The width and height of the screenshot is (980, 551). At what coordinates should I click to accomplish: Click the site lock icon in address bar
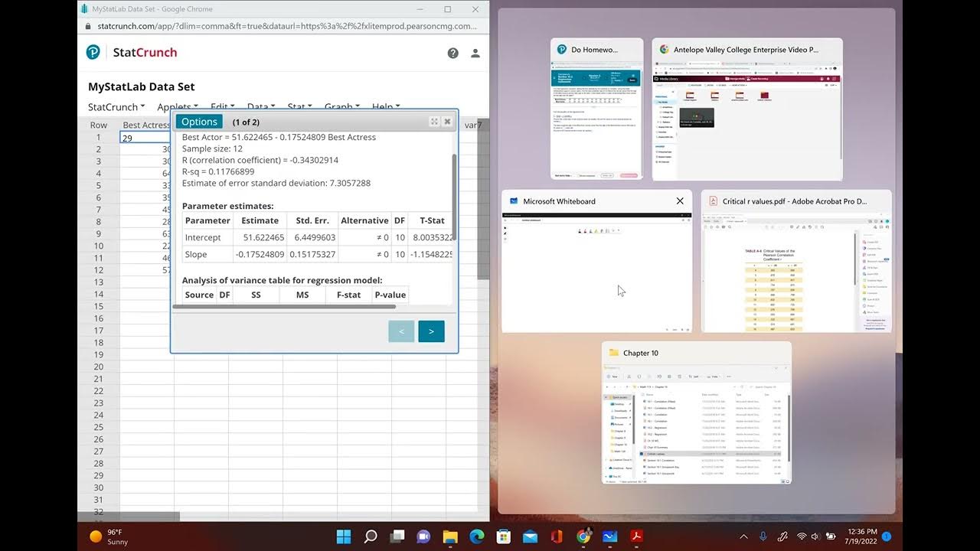click(x=87, y=26)
